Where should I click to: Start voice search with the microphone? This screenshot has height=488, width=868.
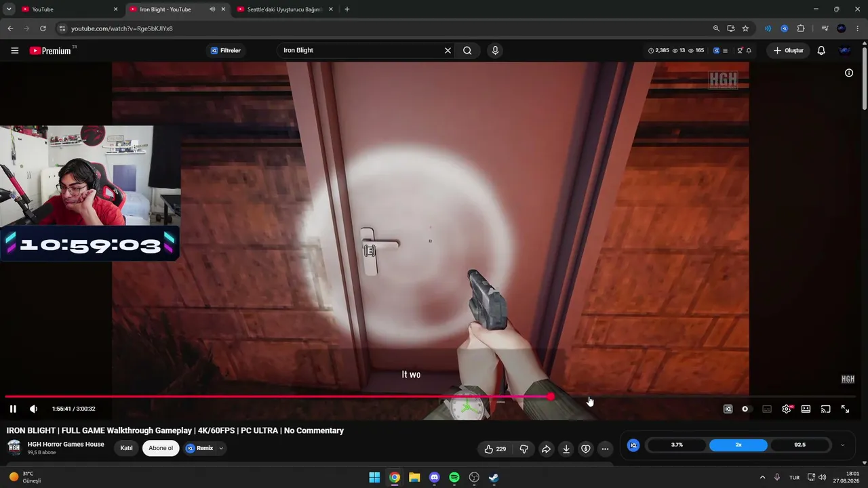tap(495, 51)
